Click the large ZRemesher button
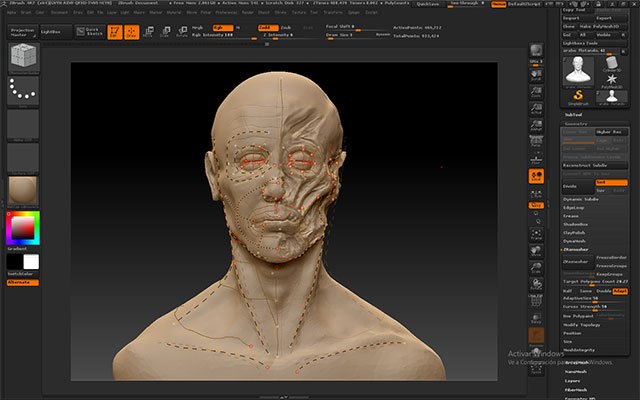Viewport: 640px width, 400px height. (578, 262)
